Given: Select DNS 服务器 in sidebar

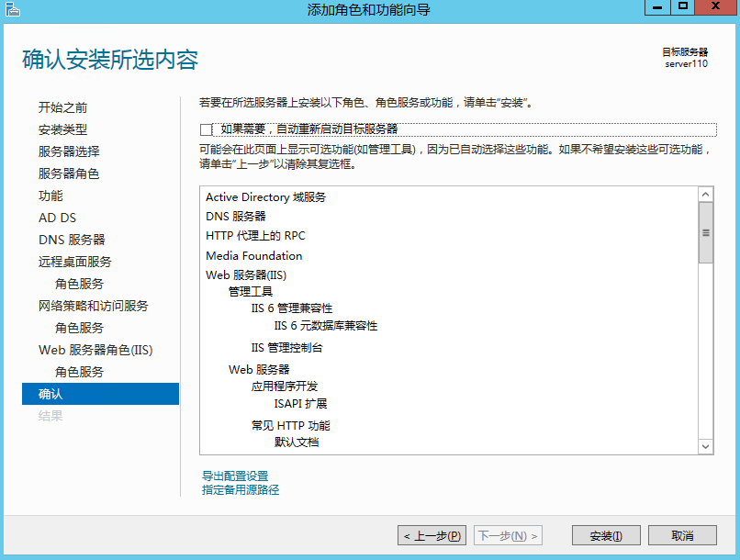Looking at the screenshot, I should [x=72, y=240].
